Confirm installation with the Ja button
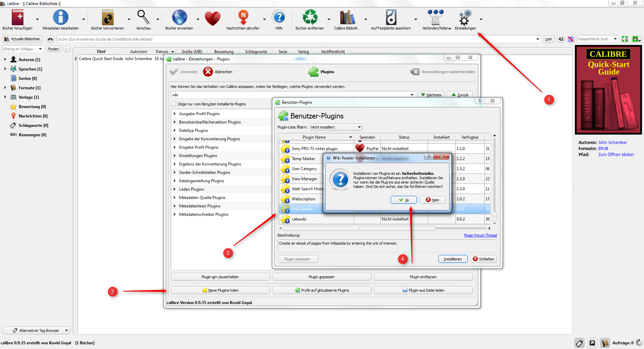 tap(404, 200)
